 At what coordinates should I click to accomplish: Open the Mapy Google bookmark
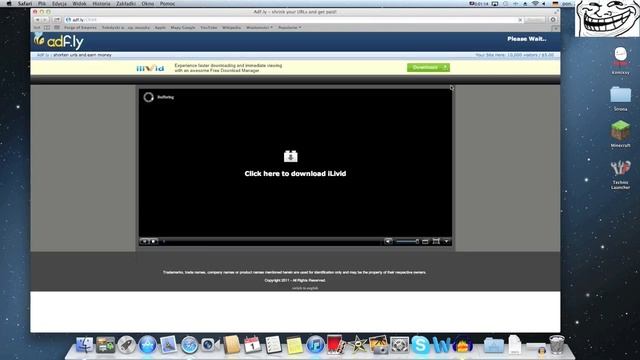coord(183,27)
